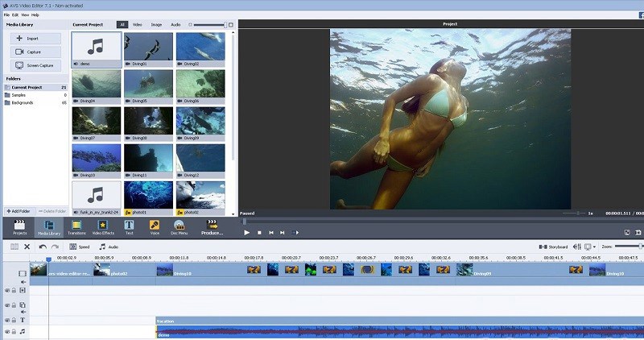Open the Media Library section
This screenshot has width=644, height=340.
(49, 227)
